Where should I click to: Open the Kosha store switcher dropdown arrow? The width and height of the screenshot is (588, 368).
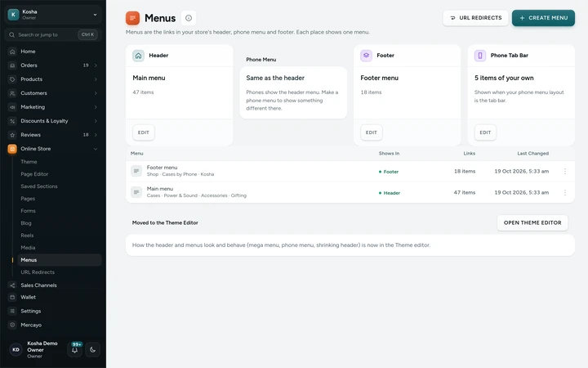pyautogui.click(x=95, y=15)
